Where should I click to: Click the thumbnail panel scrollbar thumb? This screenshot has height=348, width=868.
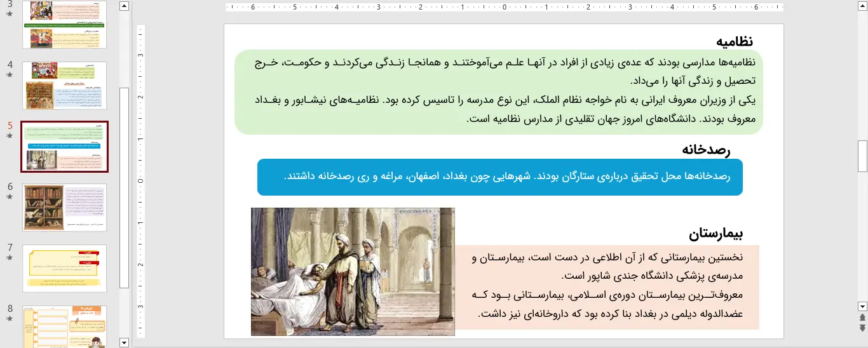coord(125,187)
